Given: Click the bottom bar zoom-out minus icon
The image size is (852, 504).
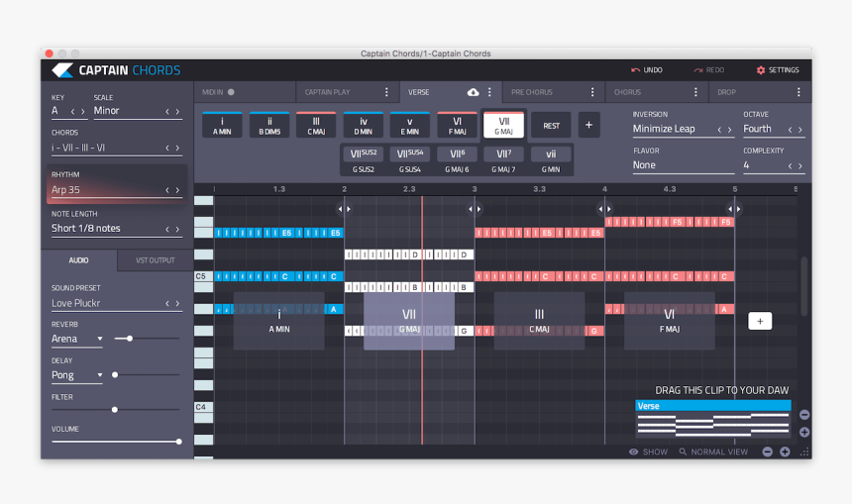Looking at the screenshot, I should (767, 452).
